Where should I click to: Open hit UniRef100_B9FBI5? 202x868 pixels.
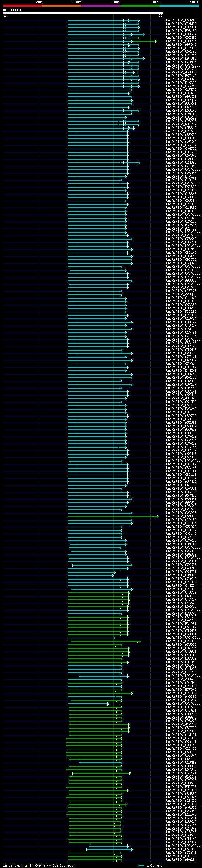pos(181,59)
